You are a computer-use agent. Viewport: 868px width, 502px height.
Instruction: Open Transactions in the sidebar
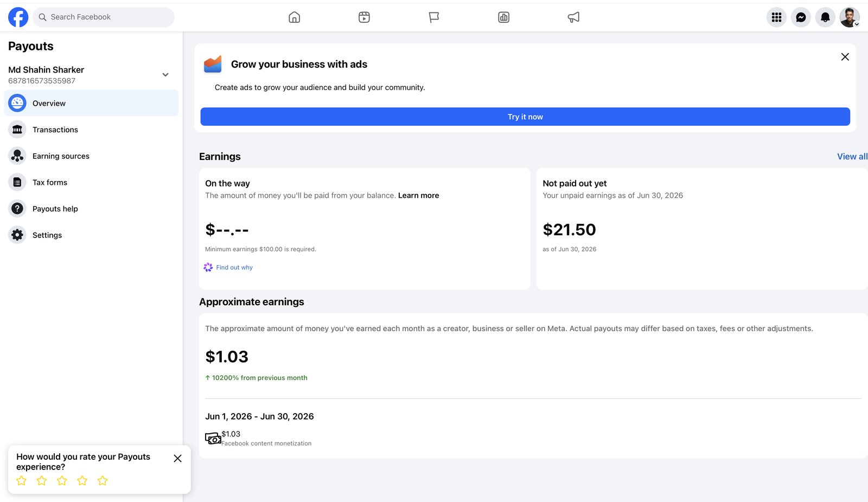[x=91, y=130]
